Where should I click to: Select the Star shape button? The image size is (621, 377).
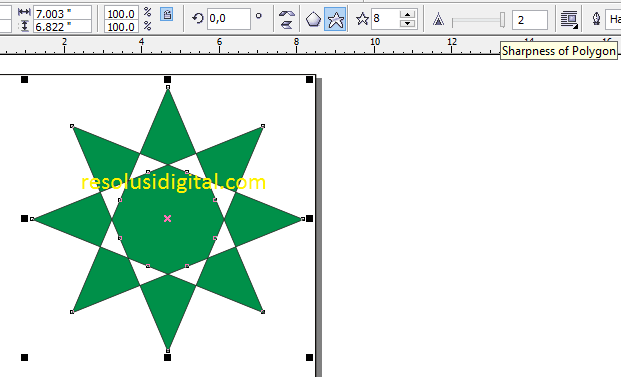pyautogui.click(x=335, y=19)
